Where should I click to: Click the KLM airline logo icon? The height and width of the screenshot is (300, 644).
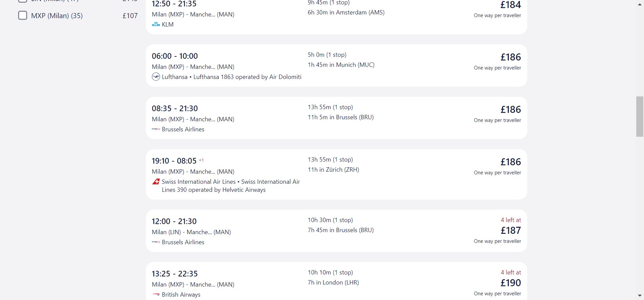click(156, 24)
